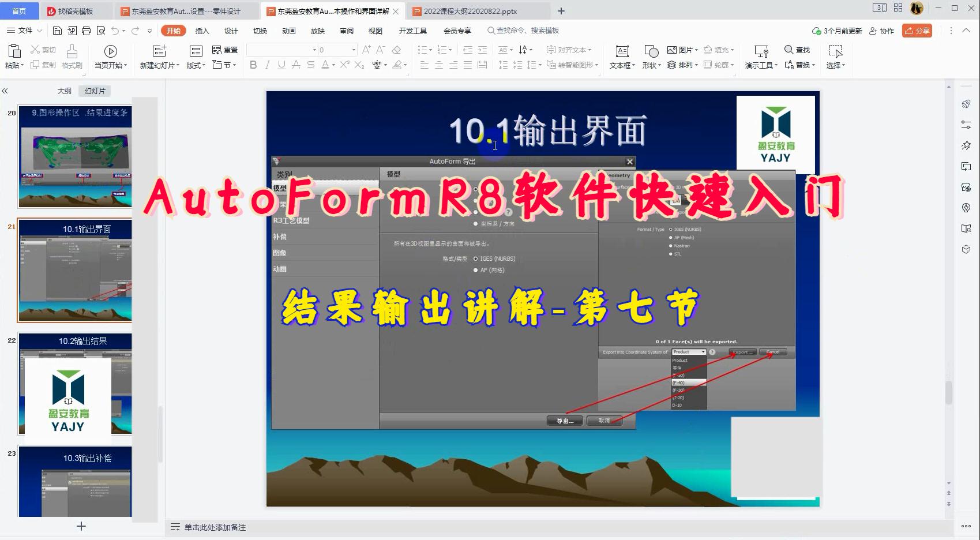980x540 pixels.
Task: Switch to the 插入 ribbon tab
Action: tap(202, 31)
